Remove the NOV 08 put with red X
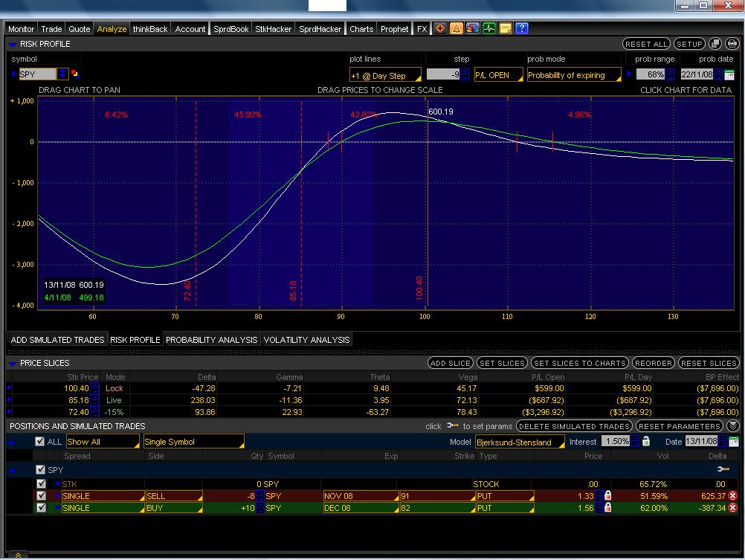Screen dimensions: 745x560 [733, 496]
